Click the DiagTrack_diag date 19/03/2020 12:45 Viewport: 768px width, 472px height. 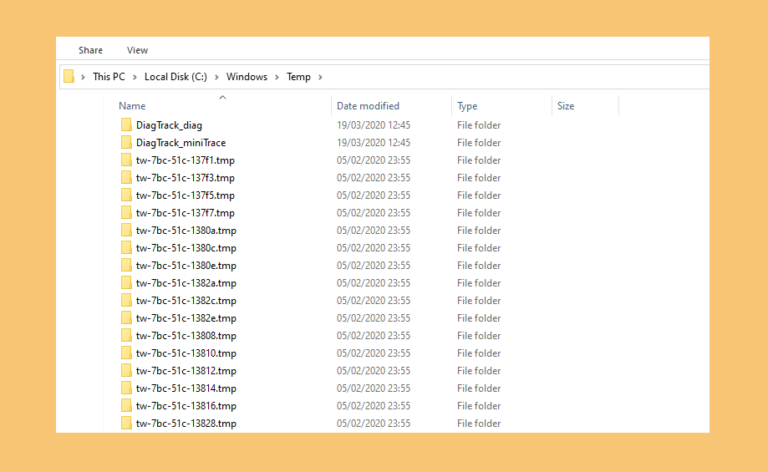(x=373, y=125)
